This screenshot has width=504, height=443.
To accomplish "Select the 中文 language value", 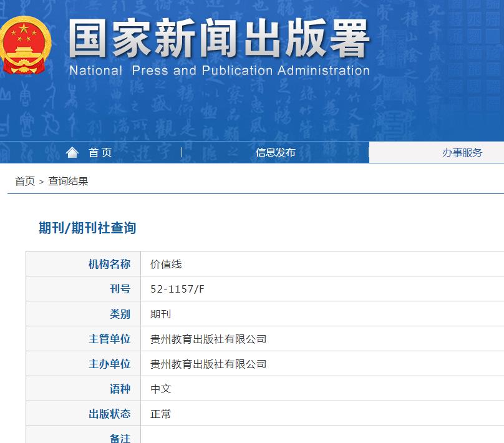I will coord(160,388).
